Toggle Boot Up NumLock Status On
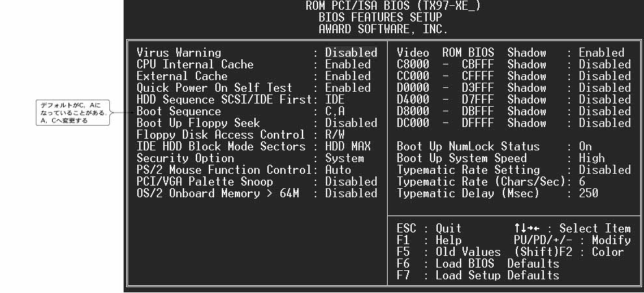Image resolution: width=644 pixels, height=293 pixels. 585,146
